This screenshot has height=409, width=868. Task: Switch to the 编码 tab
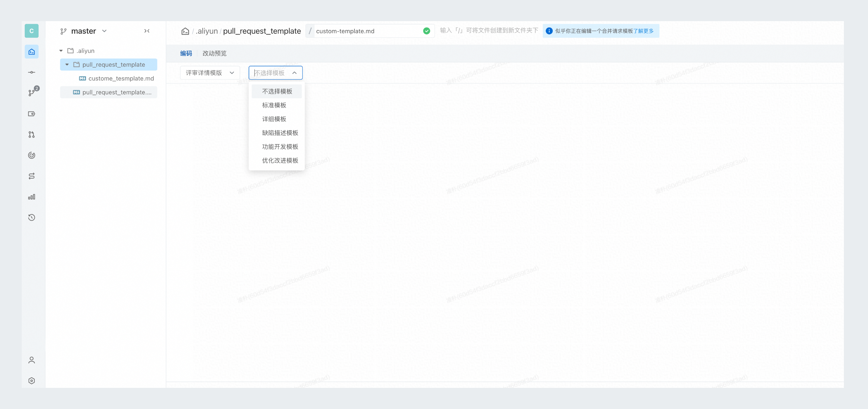[186, 53]
